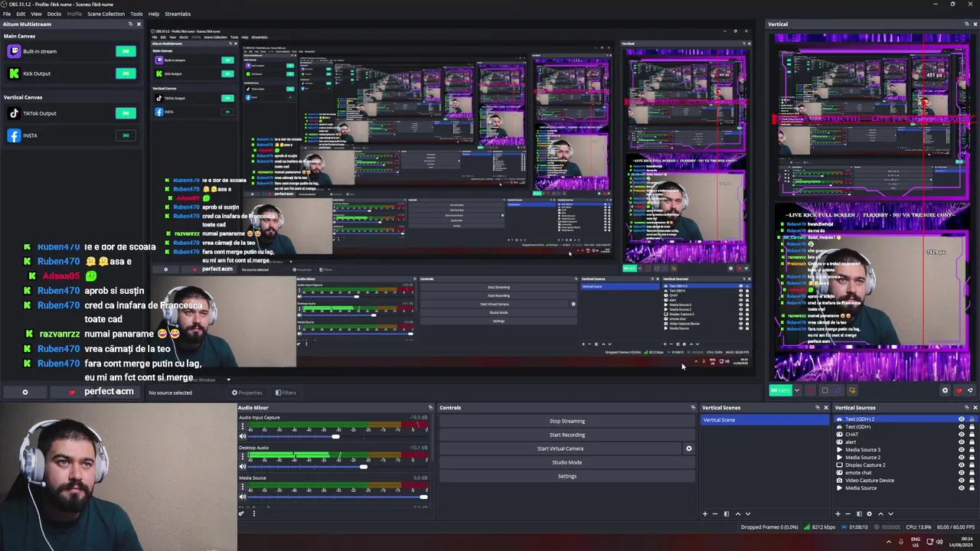Open the File menu
Screen dimensions: 980x551
coord(6,14)
